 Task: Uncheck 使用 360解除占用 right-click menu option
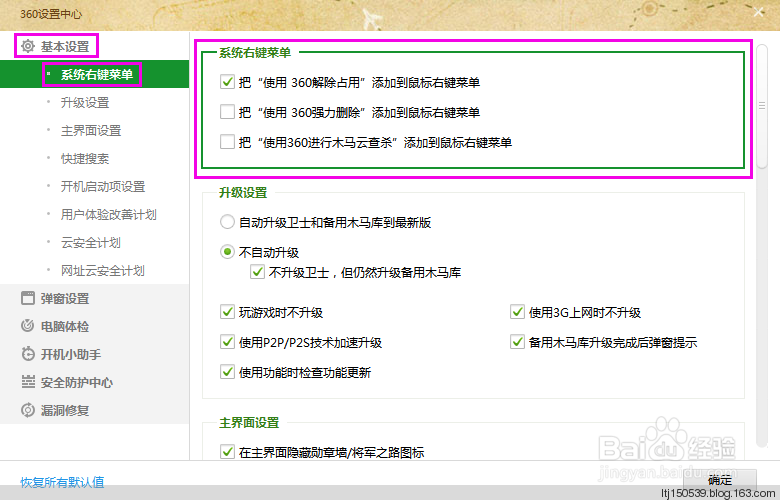[227, 82]
